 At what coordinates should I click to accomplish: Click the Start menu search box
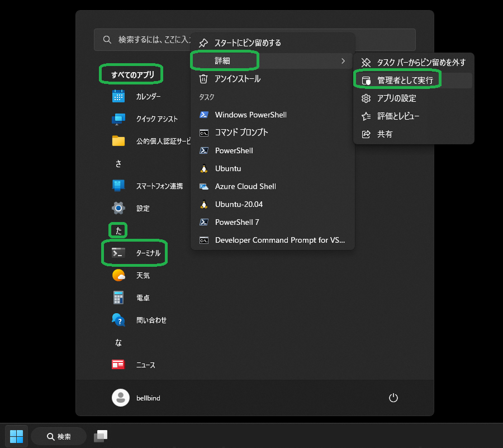pos(255,40)
